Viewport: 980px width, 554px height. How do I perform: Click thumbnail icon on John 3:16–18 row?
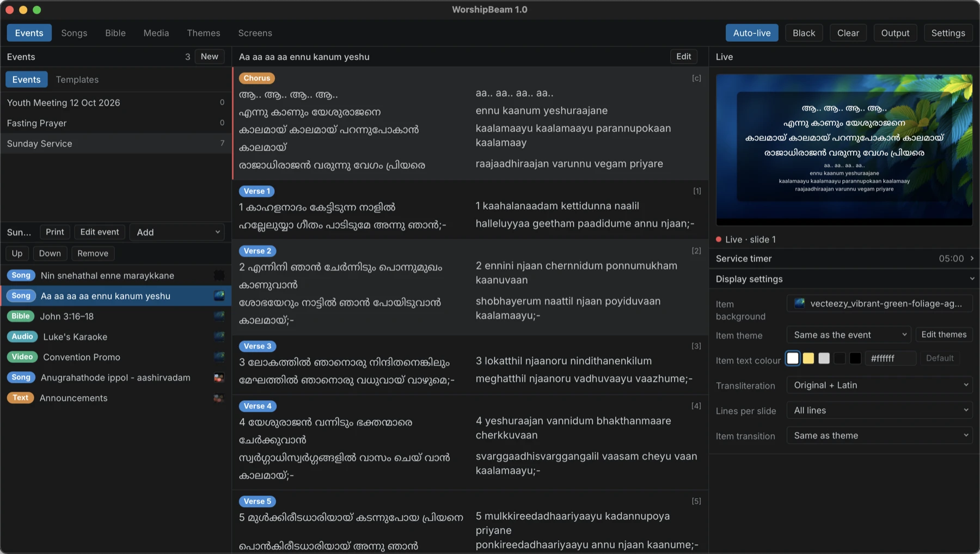pos(219,316)
